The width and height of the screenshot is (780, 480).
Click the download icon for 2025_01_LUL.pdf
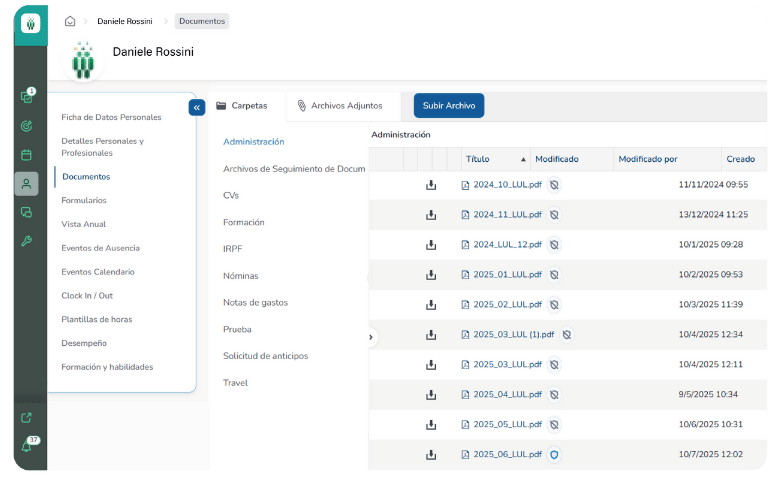[x=431, y=275]
